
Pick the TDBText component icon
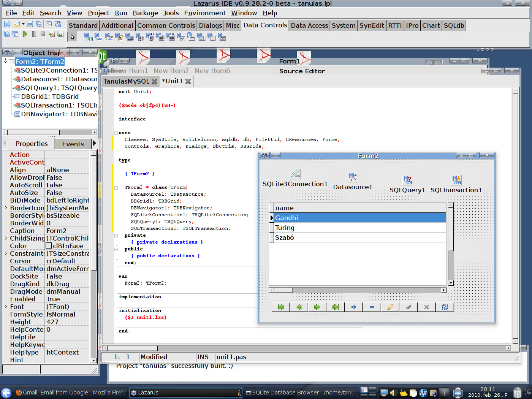[x=99, y=37]
